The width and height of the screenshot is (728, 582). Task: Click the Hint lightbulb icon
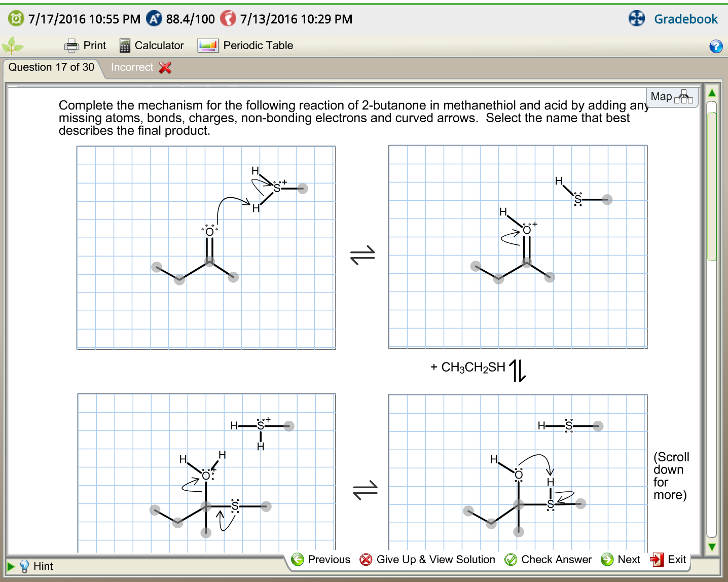point(25,566)
